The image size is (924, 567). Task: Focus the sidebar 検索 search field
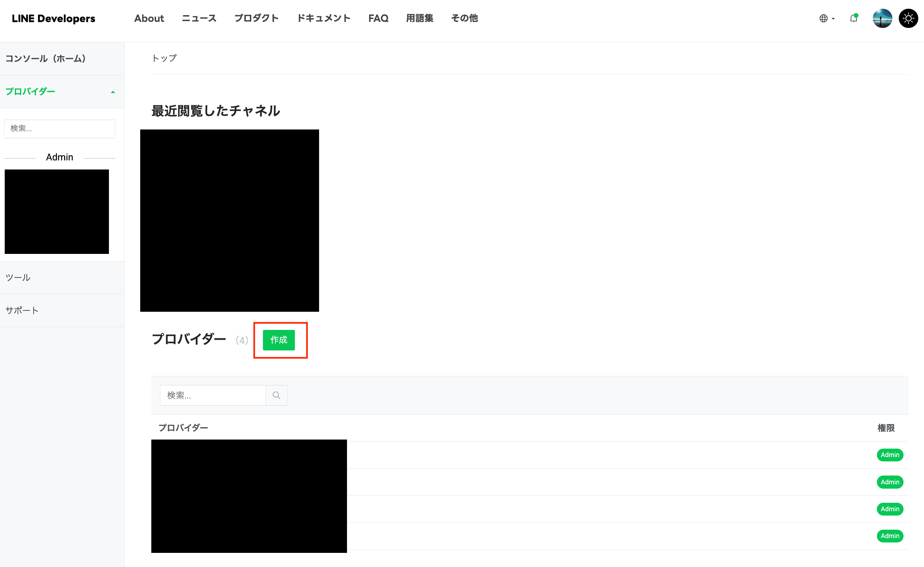coord(60,128)
